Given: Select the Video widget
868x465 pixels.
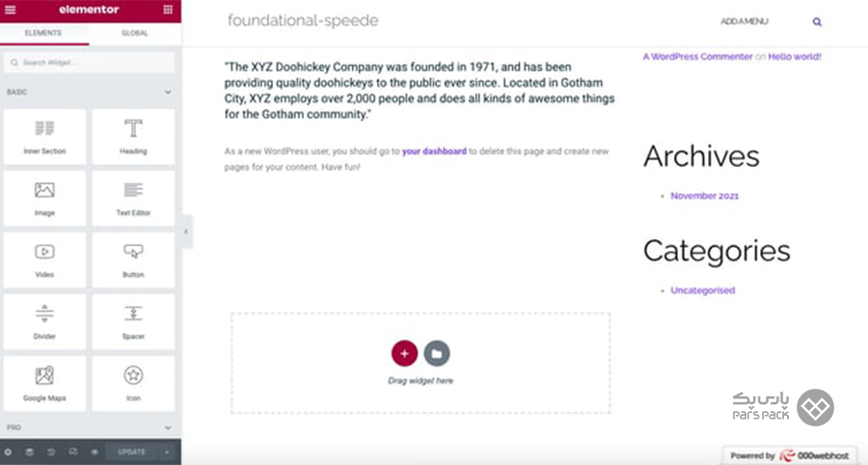Looking at the screenshot, I should (44, 260).
